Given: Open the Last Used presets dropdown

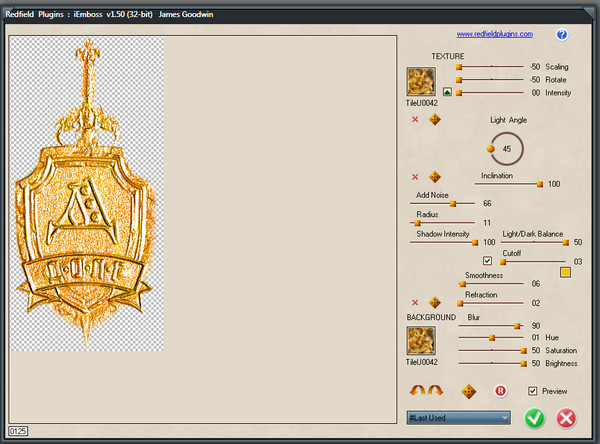Looking at the screenshot, I should pos(459,417).
